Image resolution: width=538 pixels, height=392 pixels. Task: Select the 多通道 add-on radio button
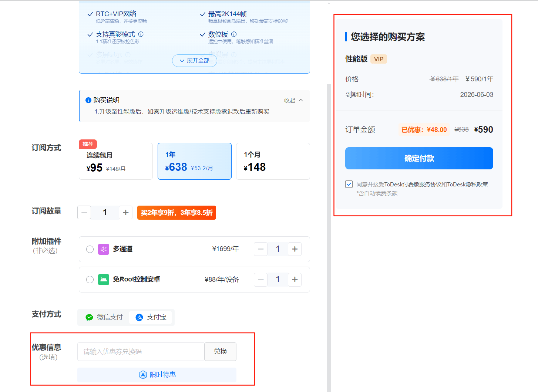click(x=90, y=249)
